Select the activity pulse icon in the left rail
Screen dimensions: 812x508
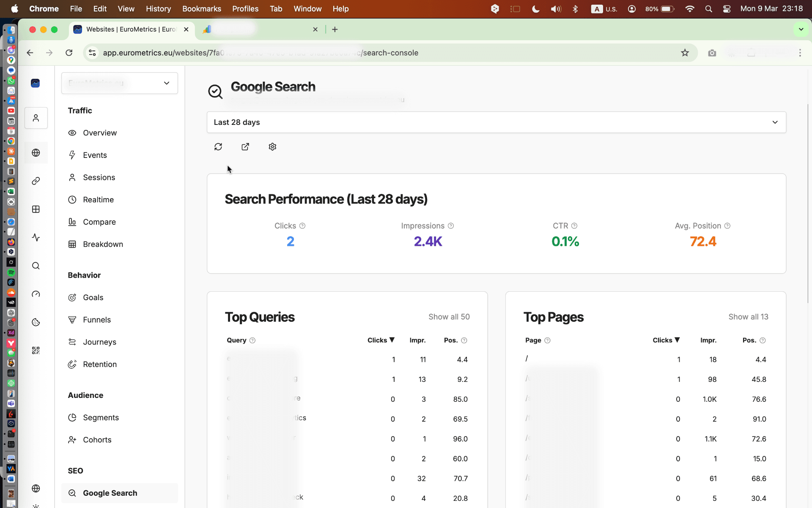tap(36, 237)
